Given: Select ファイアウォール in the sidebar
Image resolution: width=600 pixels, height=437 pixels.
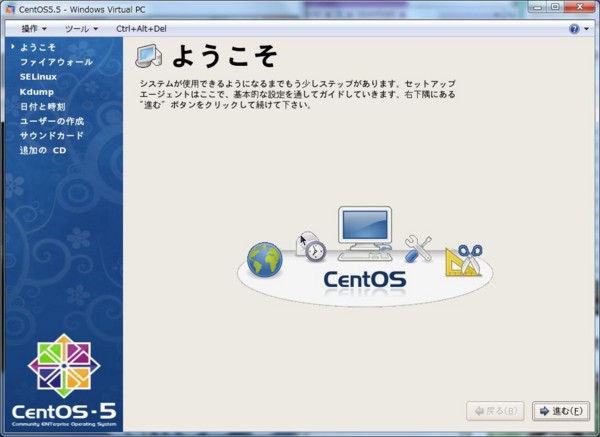Looking at the screenshot, I should [56, 62].
